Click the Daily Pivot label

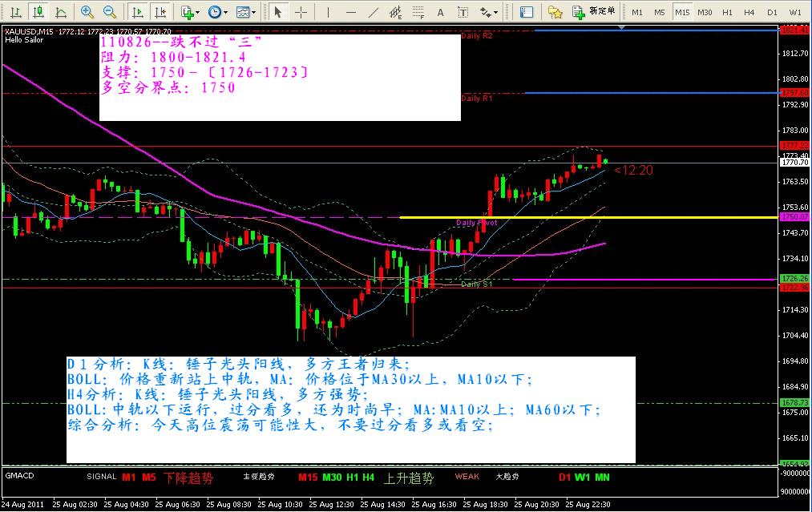(x=476, y=223)
